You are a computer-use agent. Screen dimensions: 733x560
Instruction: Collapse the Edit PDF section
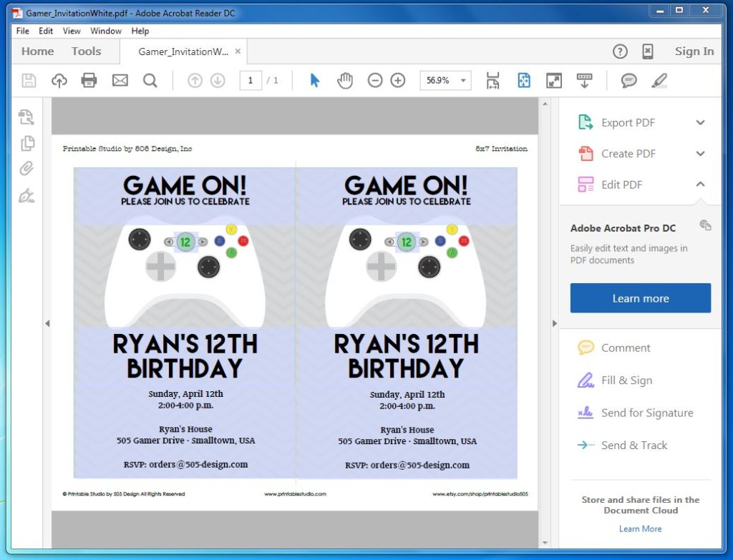[700, 185]
